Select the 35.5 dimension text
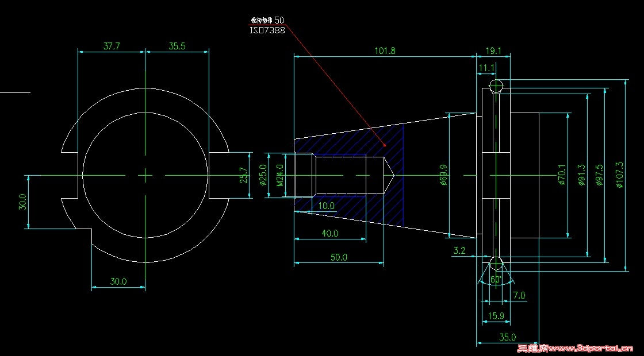This screenshot has height=356, width=644. point(177,46)
